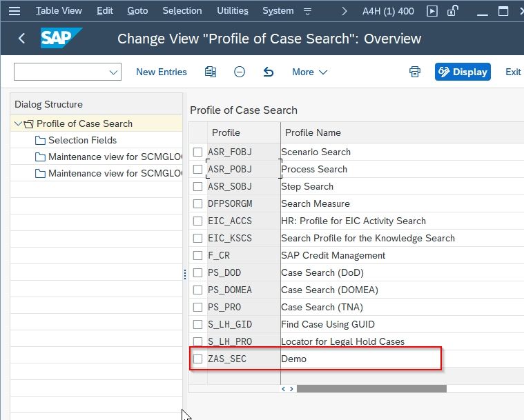This screenshot has height=420, width=524.
Task: Click the Exit button
Action: 513,72
